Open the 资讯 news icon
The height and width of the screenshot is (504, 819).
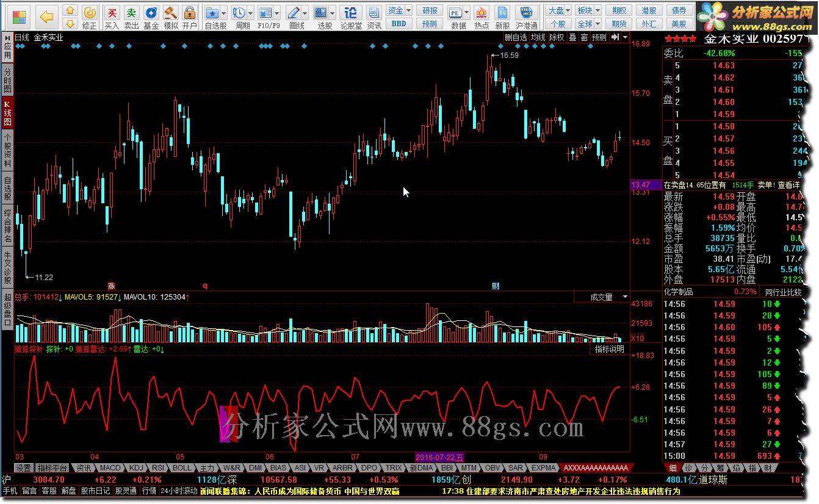pos(373,13)
